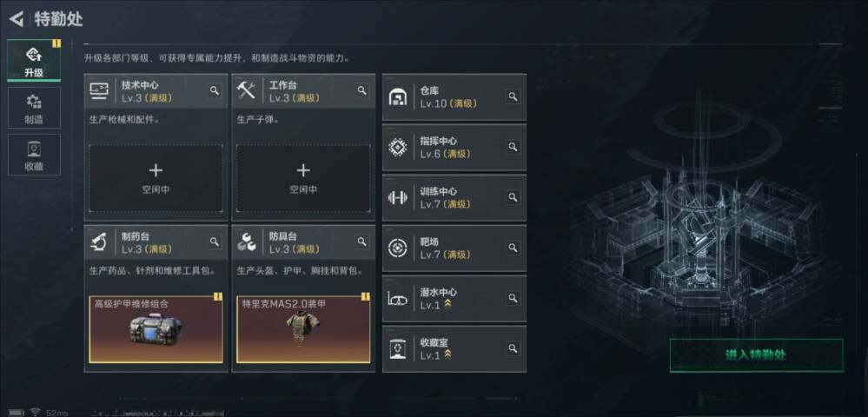Viewport: 868px width, 417px height.
Task: Add production in 技术中心 idle slot
Action: [x=156, y=178]
